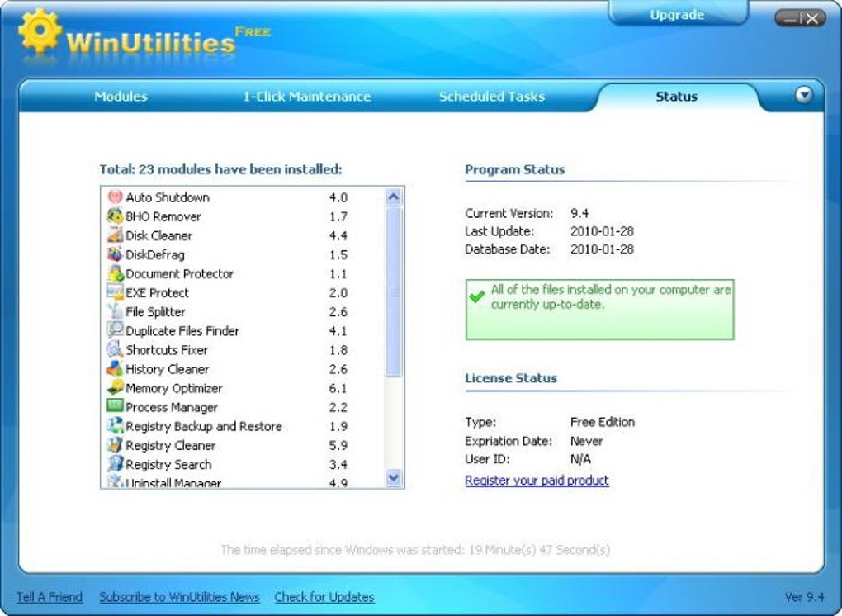The height and width of the screenshot is (616, 842).
Task: Click the Memory Optimizer module icon
Action: [115, 388]
